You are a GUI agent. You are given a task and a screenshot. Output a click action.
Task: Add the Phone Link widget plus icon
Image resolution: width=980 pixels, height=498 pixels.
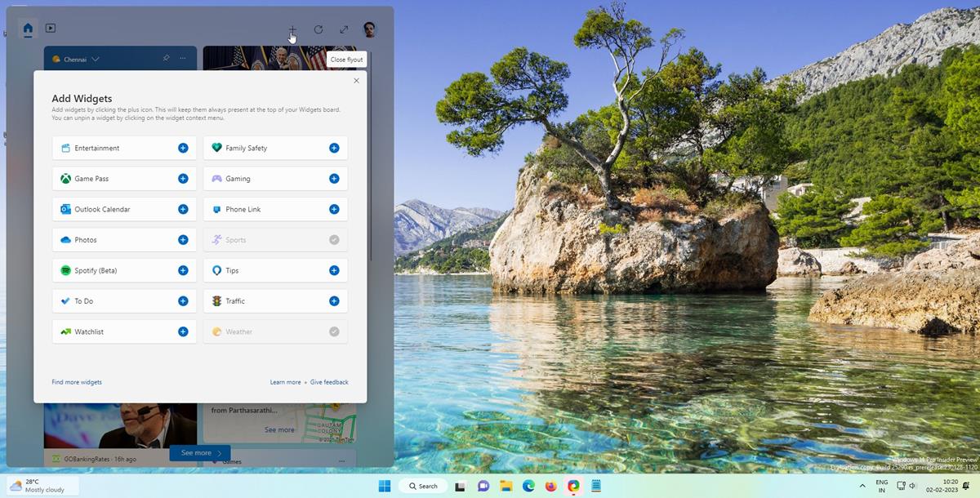click(x=334, y=209)
